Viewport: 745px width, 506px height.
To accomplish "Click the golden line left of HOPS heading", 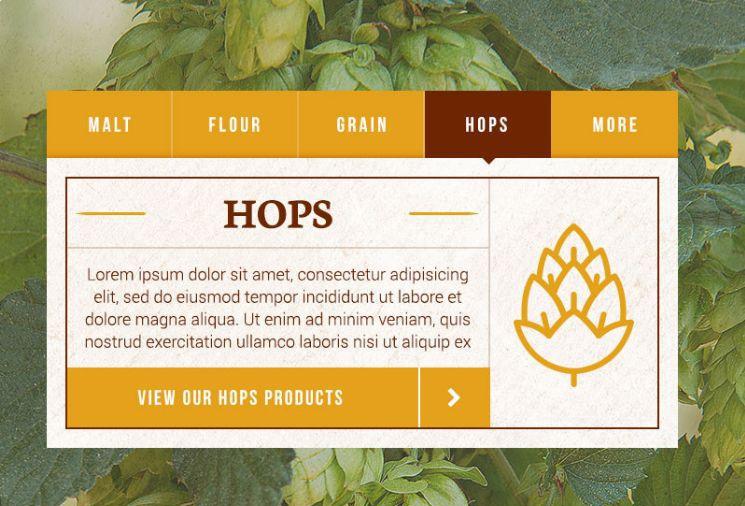I will tap(111, 213).
